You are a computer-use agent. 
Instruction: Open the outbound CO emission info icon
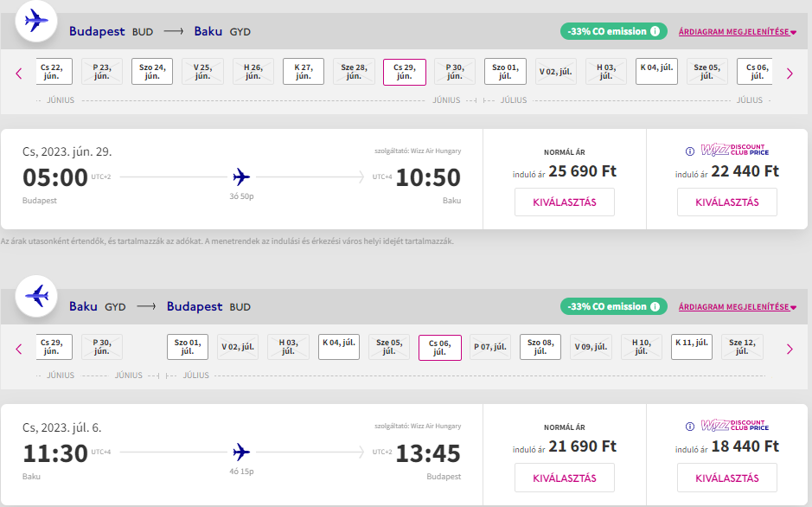click(x=655, y=31)
